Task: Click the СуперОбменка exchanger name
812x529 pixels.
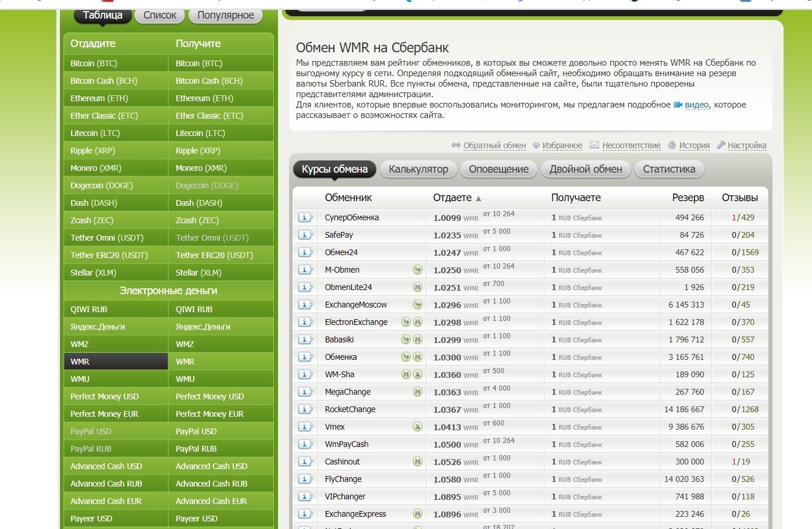Action: pyautogui.click(x=352, y=217)
